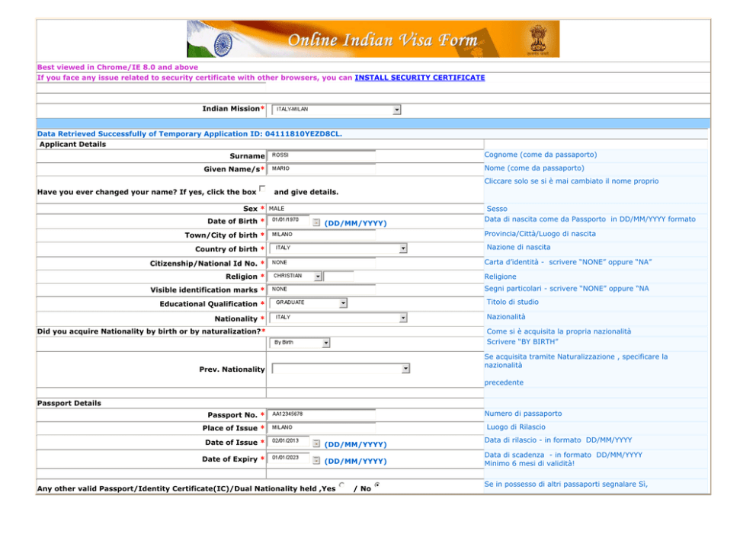Viewport: 756px width, 534px height.
Task: Click the Surname input field
Action: 322,155
